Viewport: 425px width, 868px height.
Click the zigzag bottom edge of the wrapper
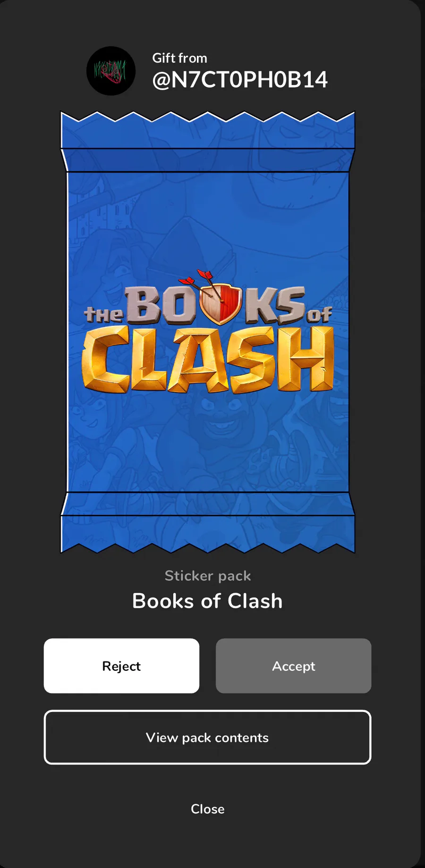(208, 547)
